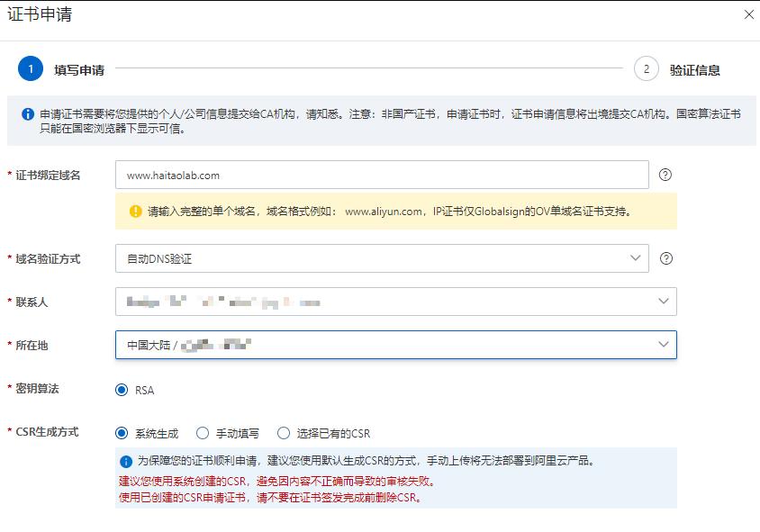Screen dimensions: 760x532
Task: Click the domain input showing www.haitaolab.com
Action: 382,174
